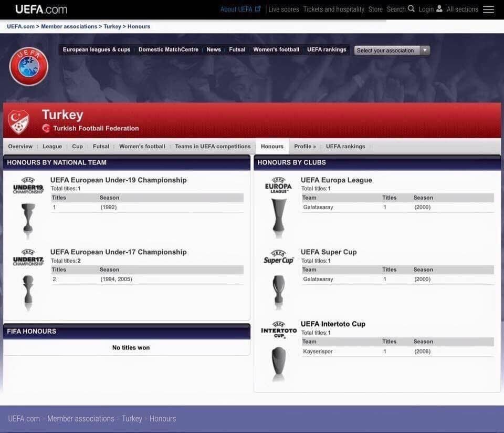Open the Select your association dropdown
The width and height of the screenshot is (504, 433).
392,50
